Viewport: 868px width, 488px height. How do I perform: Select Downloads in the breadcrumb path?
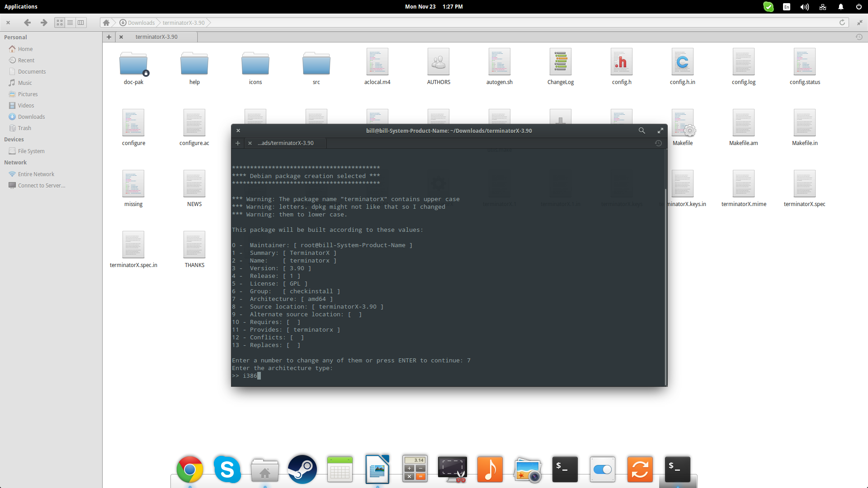(137, 23)
